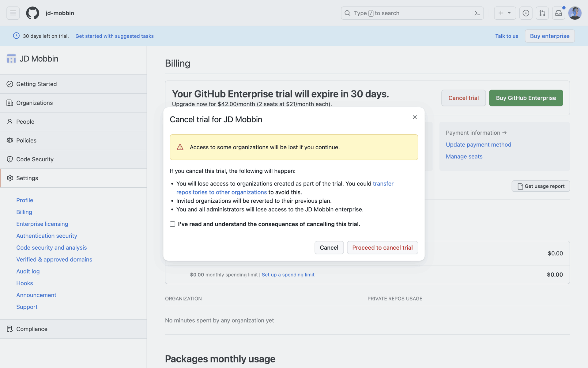Open the hamburger navigation menu
588x368 pixels.
[x=13, y=13]
